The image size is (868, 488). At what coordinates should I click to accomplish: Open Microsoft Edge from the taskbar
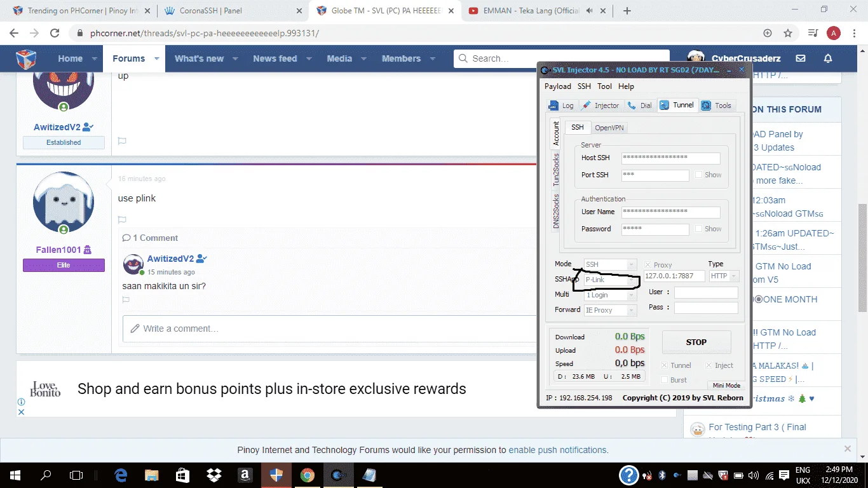click(120, 475)
